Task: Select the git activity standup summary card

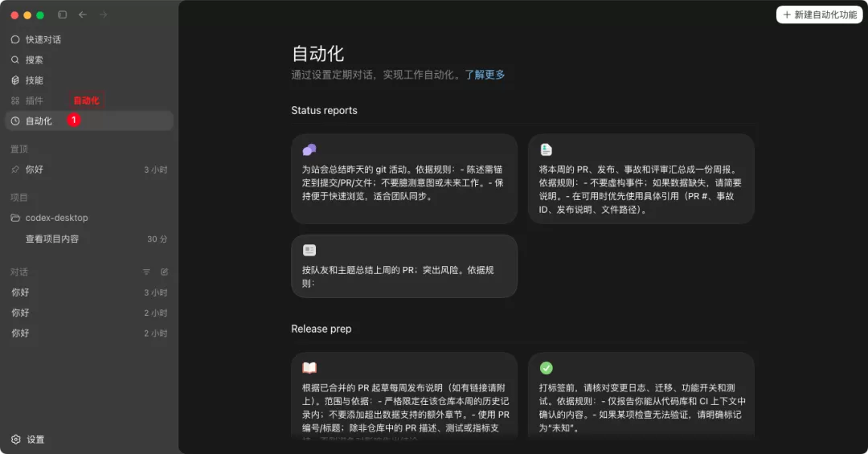Action: 404,179
